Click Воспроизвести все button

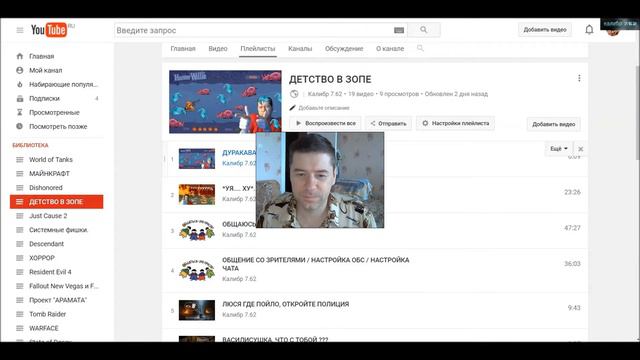tap(325, 123)
